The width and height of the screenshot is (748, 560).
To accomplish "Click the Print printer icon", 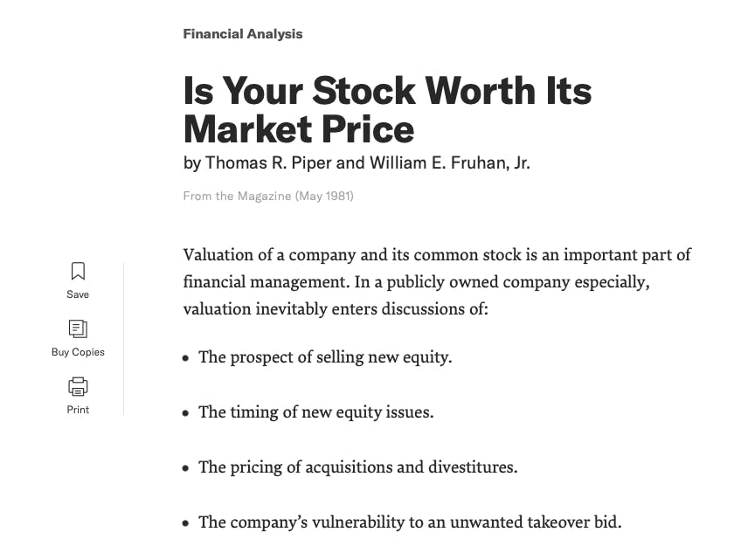I will tap(78, 386).
